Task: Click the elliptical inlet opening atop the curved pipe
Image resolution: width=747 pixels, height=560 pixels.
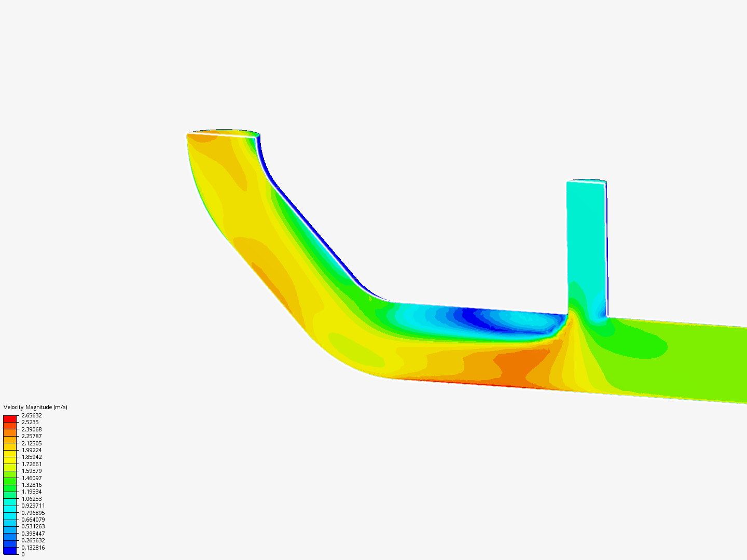Action: [223, 133]
